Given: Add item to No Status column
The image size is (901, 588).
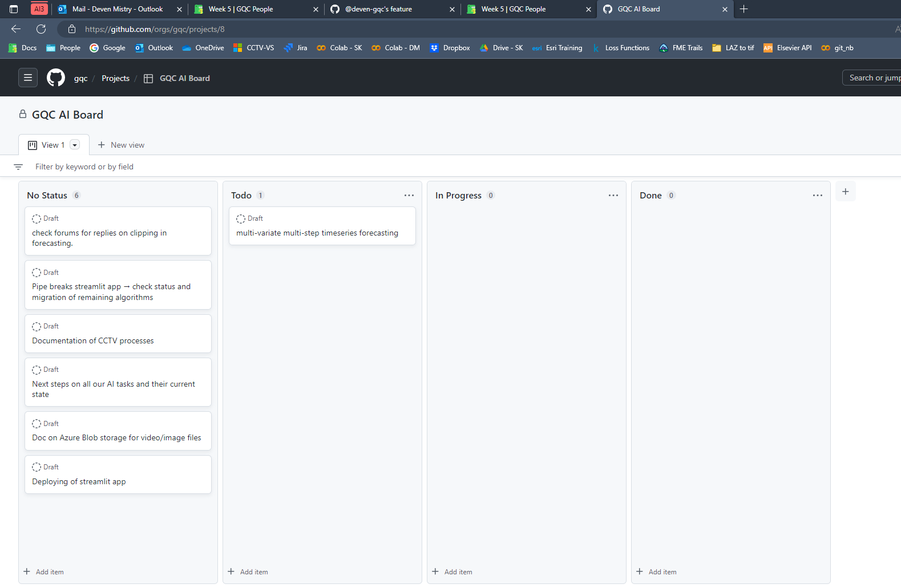Looking at the screenshot, I should 44,571.
